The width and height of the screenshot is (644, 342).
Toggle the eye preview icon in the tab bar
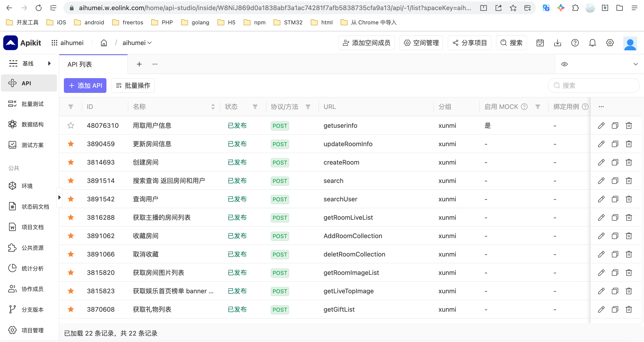[564, 64]
